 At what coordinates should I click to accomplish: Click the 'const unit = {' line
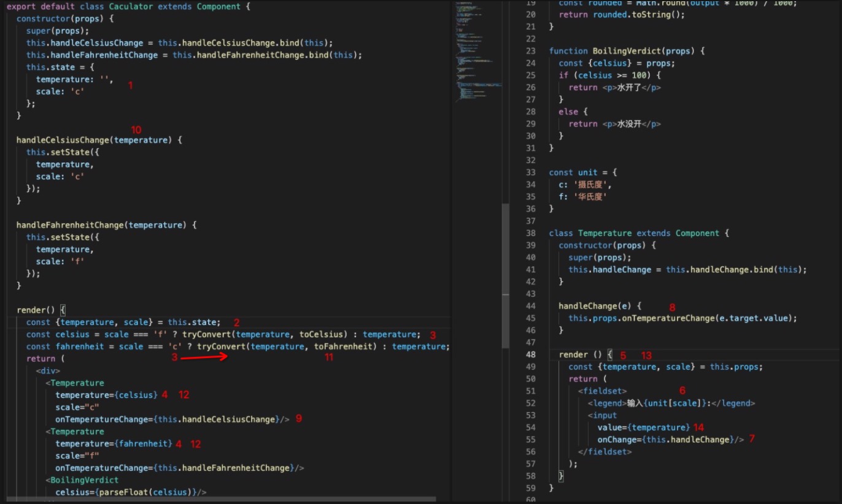[582, 172]
